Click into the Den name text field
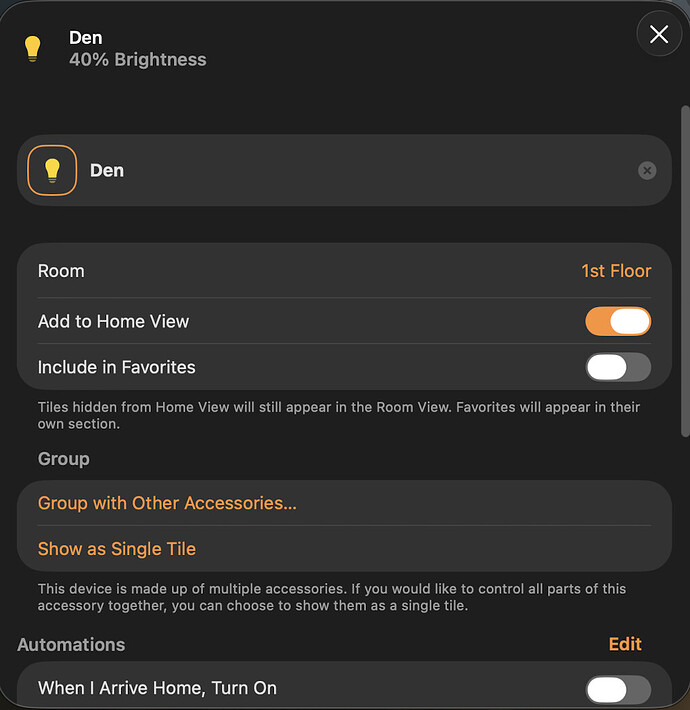Screen dimensions: 690x710 [x=350, y=171]
